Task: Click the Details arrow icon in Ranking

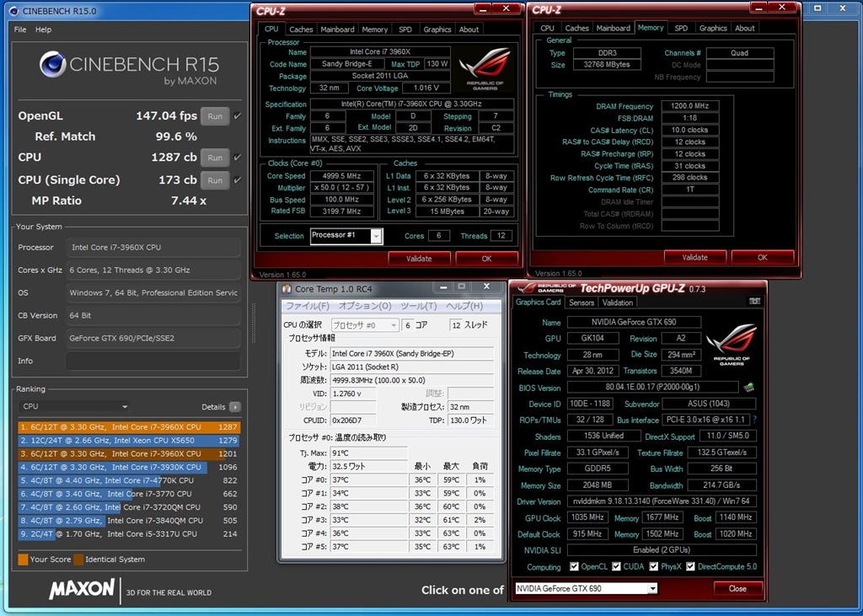Action: tap(235, 407)
